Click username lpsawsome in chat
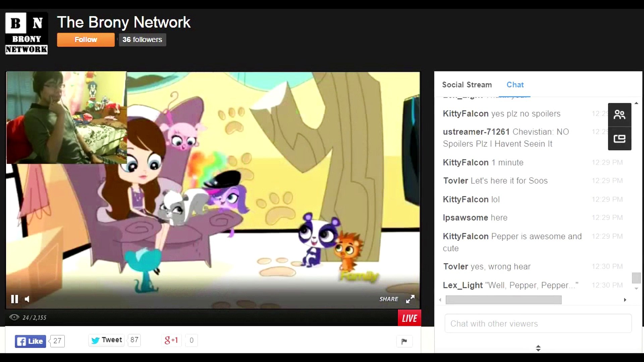This screenshot has width=644, height=362. (466, 218)
